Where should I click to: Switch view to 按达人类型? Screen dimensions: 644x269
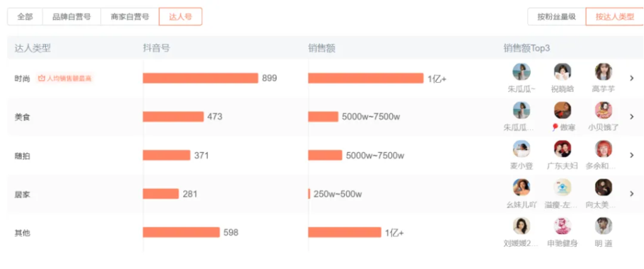point(615,17)
